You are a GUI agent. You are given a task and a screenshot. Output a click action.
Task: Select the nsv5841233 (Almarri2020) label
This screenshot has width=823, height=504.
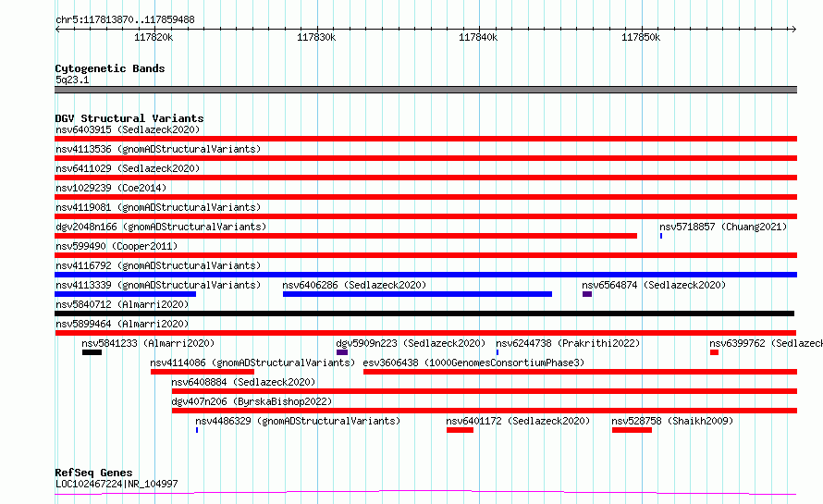(148, 343)
